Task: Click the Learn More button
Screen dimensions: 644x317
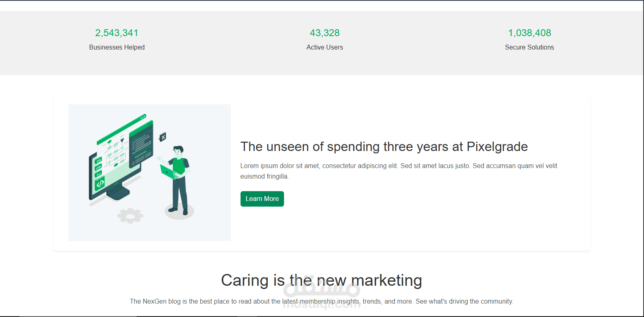Action: pyautogui.click(x=262, y=199)
